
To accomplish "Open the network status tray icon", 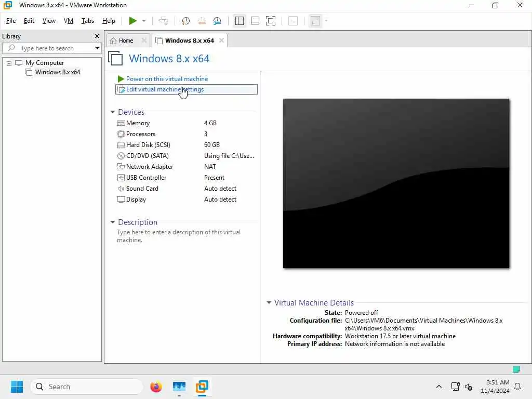I will pyautogui.click(x=455, y=387).
